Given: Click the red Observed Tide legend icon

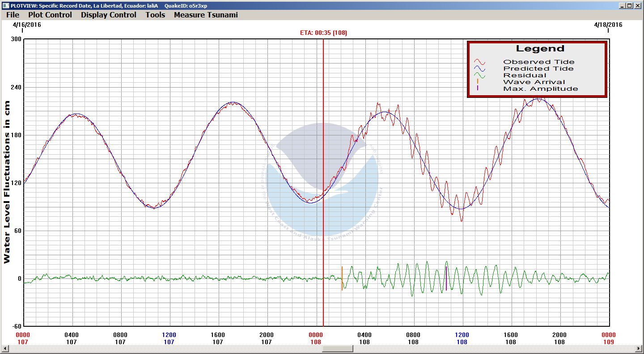Looking at the screenshot, I should click(479, 62).
